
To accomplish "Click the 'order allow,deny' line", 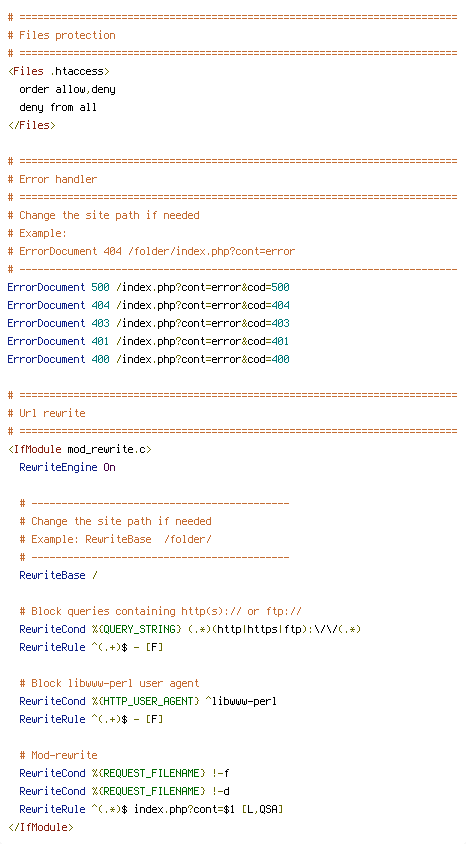I will [67, 89].
